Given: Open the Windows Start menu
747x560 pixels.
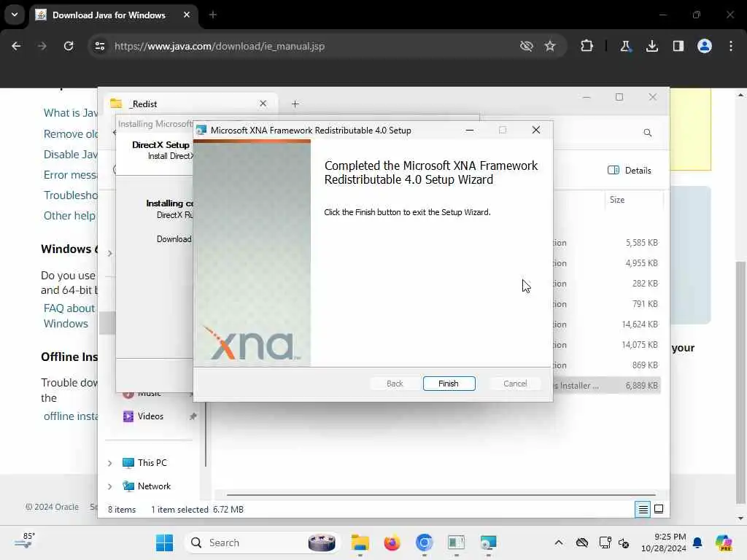Looking at the screenshot, I should coord(164,542).
